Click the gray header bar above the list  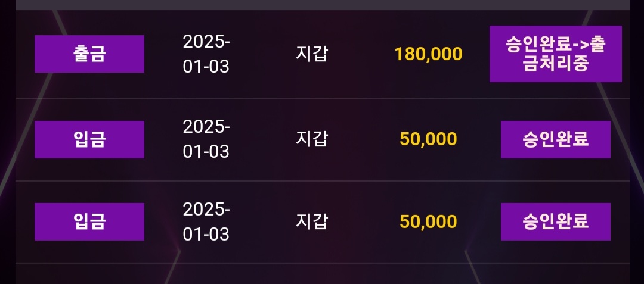322,5
